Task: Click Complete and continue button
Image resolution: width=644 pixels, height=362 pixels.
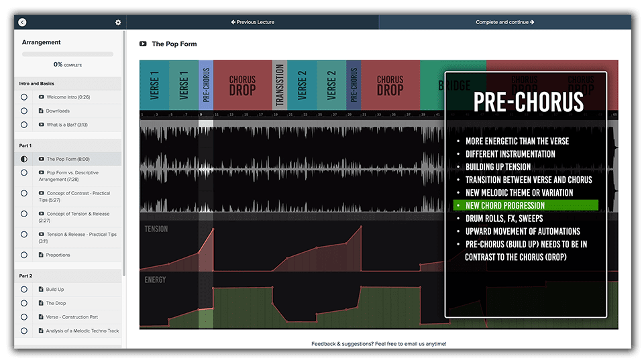Action: [504, 22]
